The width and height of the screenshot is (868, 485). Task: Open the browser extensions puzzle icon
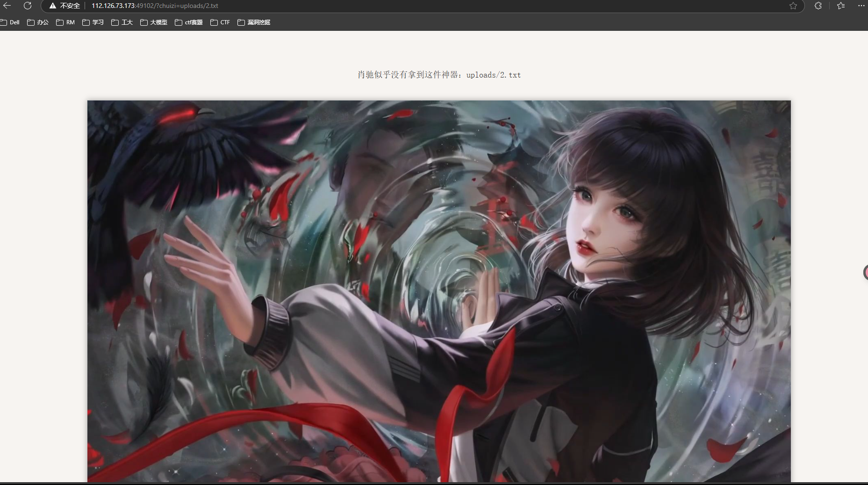tap(818, 6)
